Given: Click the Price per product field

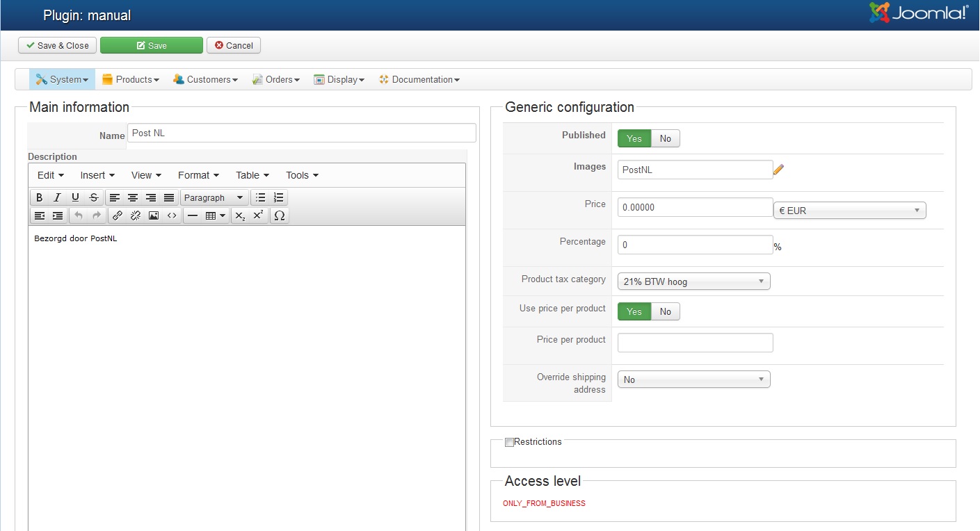Looking at the screenshot, I should coord(695,343).
